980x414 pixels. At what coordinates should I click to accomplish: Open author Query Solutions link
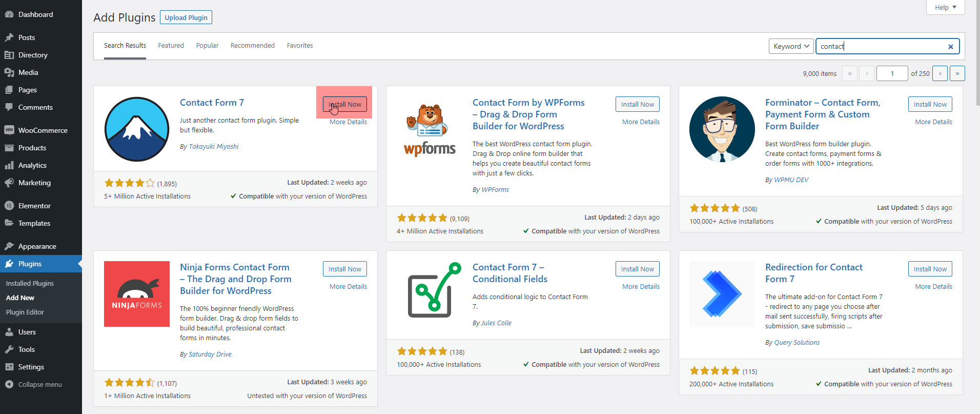tap(797, 343)
